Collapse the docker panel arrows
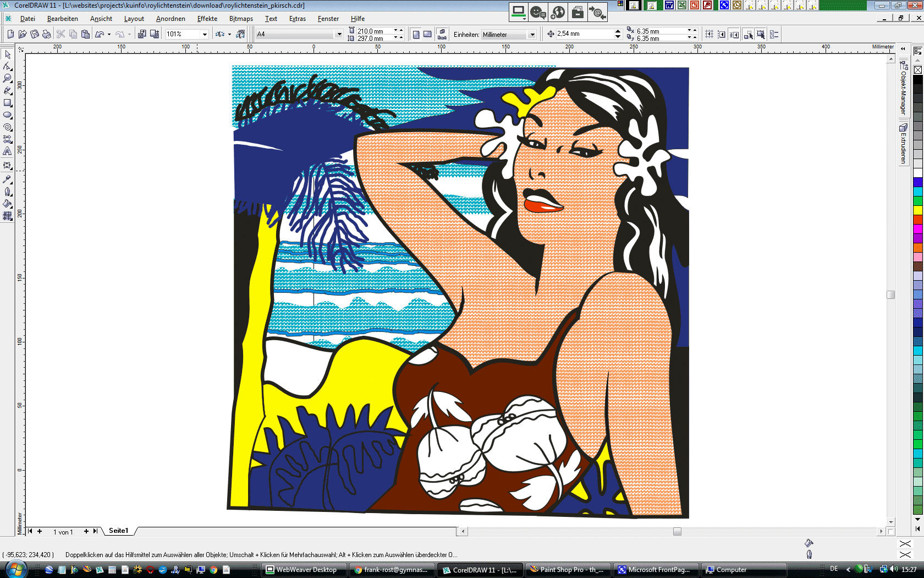 point(903,48)
